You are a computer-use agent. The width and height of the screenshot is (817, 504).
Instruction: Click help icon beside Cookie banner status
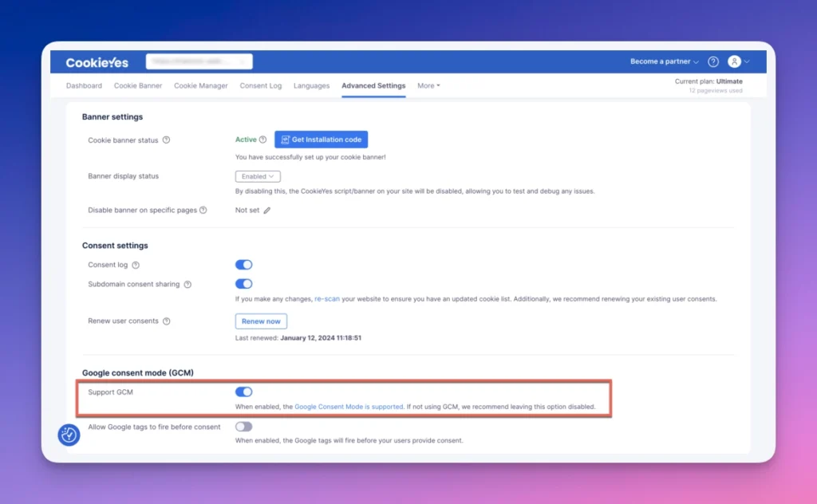pos(166,140)
